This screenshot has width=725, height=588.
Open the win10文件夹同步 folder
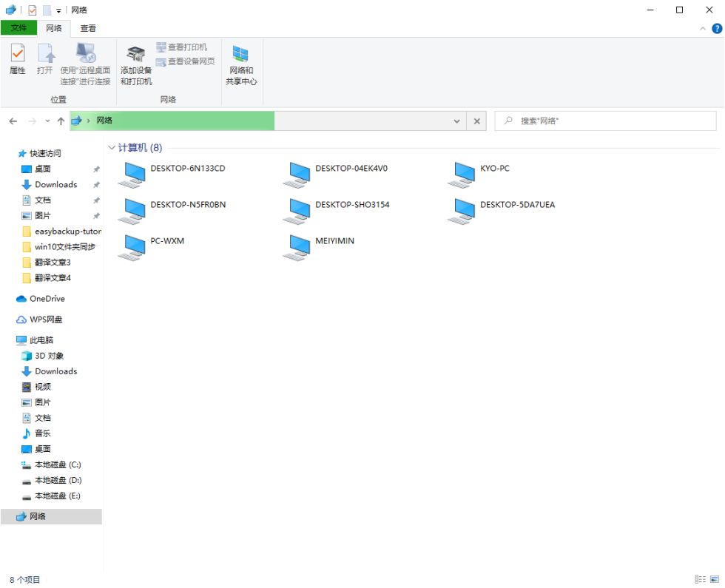pos(58,247)
